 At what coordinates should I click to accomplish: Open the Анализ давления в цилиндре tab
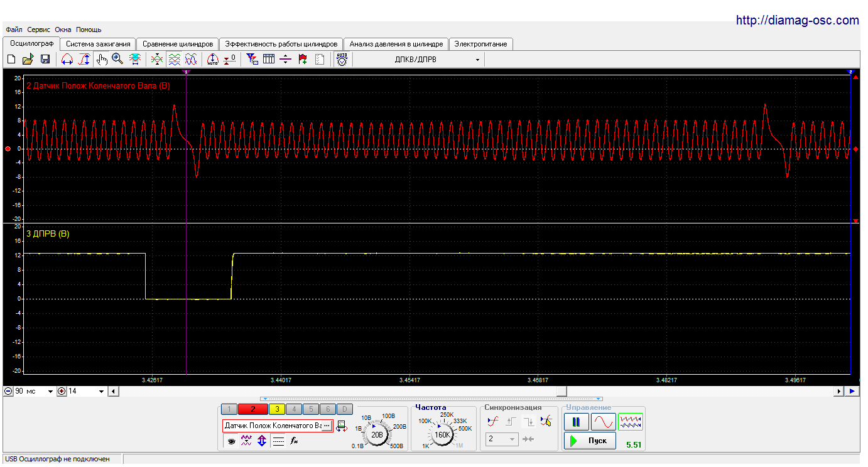(x=396, y=44)
